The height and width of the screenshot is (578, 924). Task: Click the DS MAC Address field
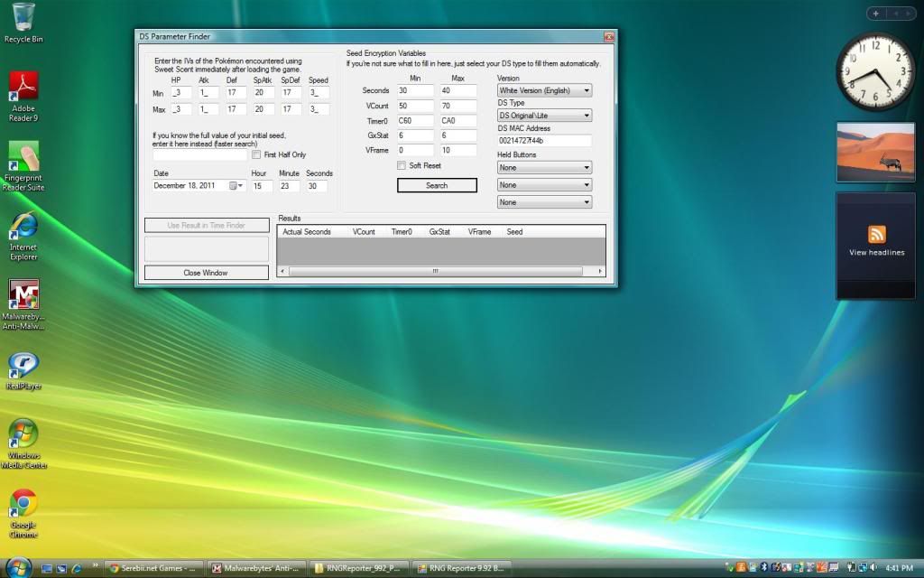click(x=544, y=140)
